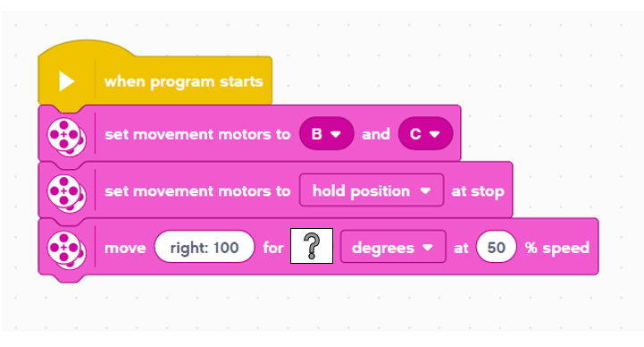This screenshot has height=347, width=644.
Task: Click the '% speed' label on move block
Action: pos(557,248)
